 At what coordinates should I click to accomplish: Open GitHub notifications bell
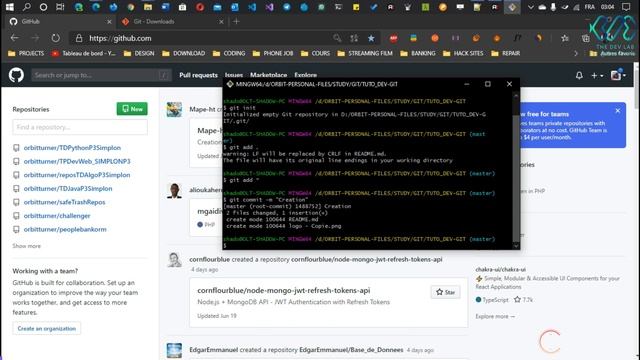[579, 75]
